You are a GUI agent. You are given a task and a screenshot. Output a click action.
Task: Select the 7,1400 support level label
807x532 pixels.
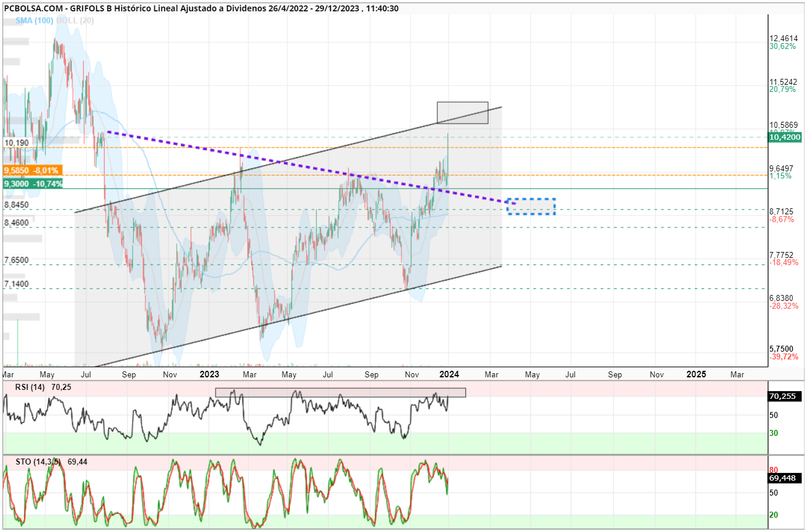[17, 284]
